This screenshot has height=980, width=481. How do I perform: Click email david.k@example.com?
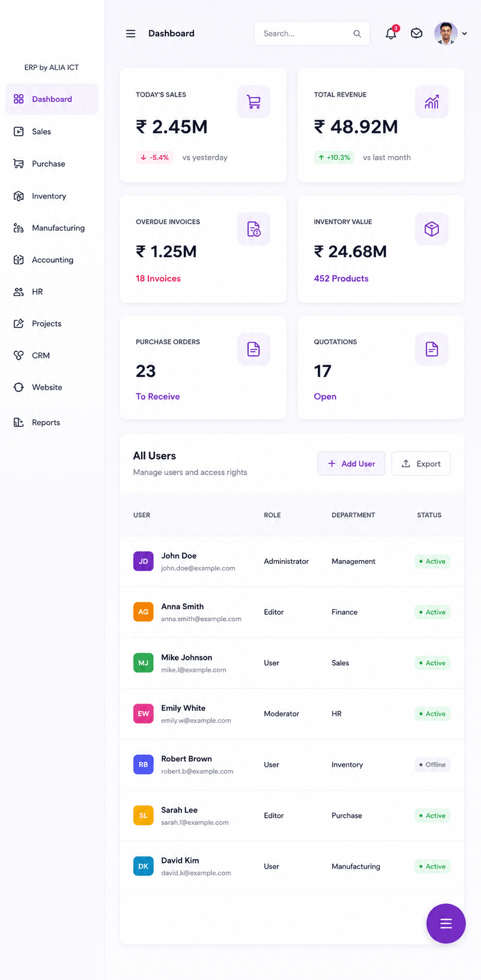[196, 873]
